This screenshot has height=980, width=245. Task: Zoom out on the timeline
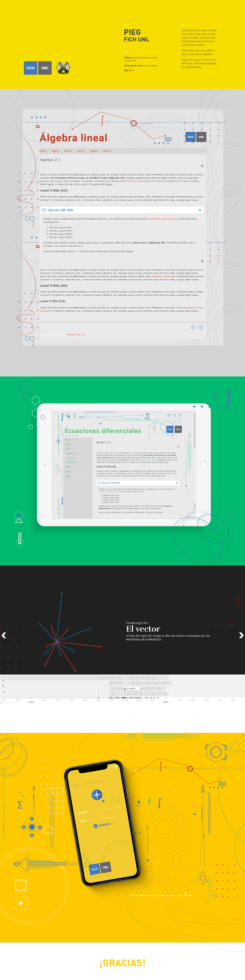pyautogui.click(x=3, y=686)
